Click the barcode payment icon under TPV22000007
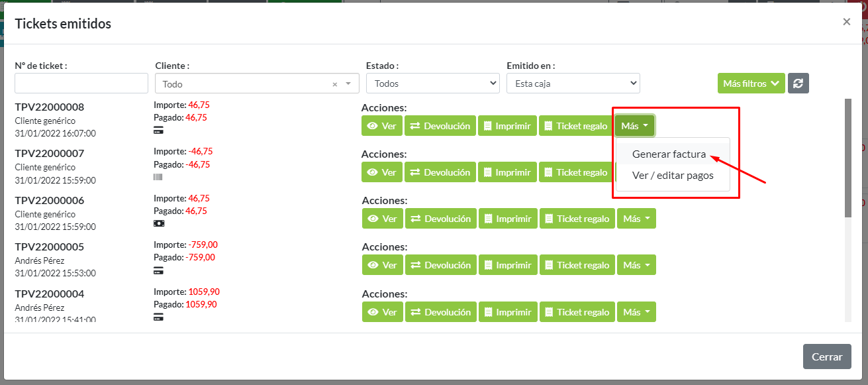868x385 pixels. (158, 177)
